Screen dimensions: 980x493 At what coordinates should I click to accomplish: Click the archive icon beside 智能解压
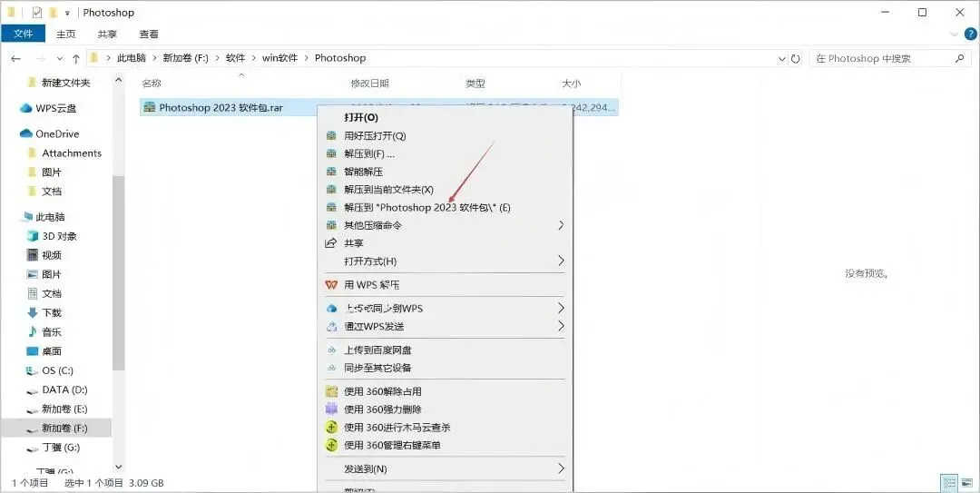click(x=331, y=172)
